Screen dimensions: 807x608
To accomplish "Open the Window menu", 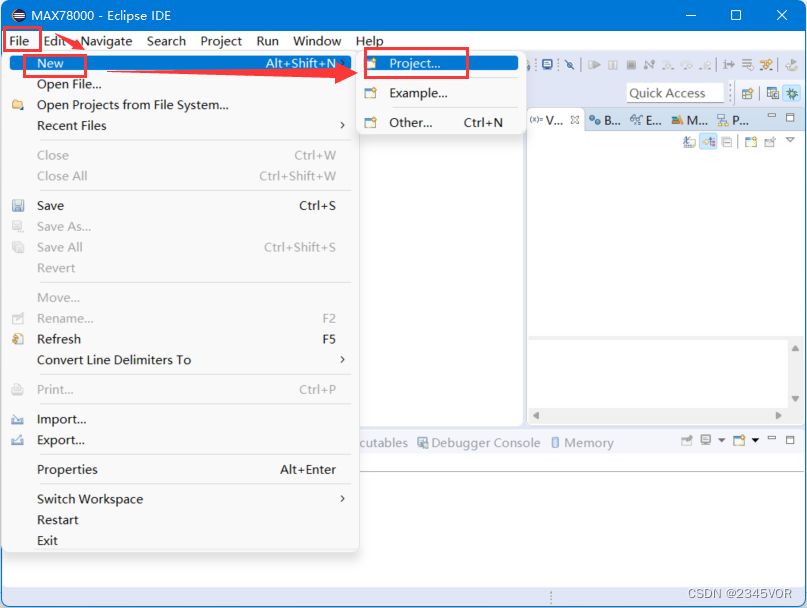I will [317, 41].
